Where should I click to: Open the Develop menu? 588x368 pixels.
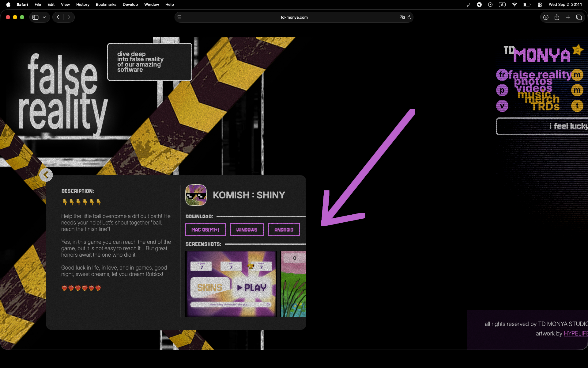click(x=130, y=5)
